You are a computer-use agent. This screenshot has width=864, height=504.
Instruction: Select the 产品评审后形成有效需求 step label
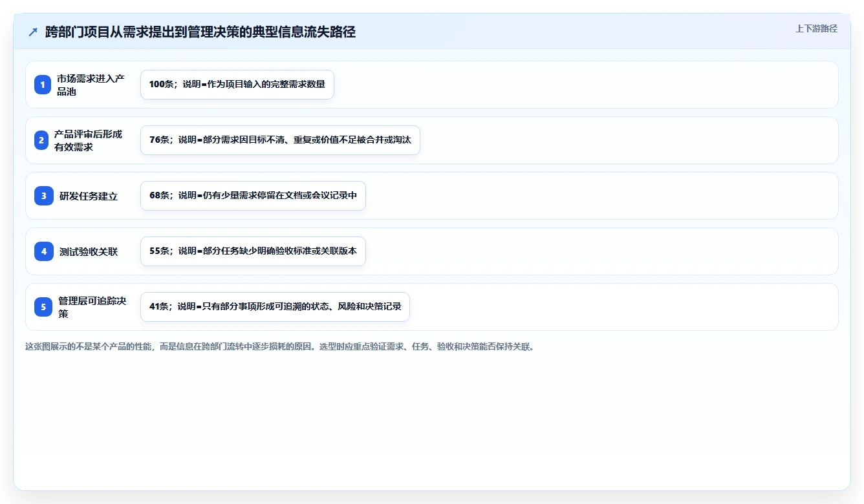tap(88, 140)
